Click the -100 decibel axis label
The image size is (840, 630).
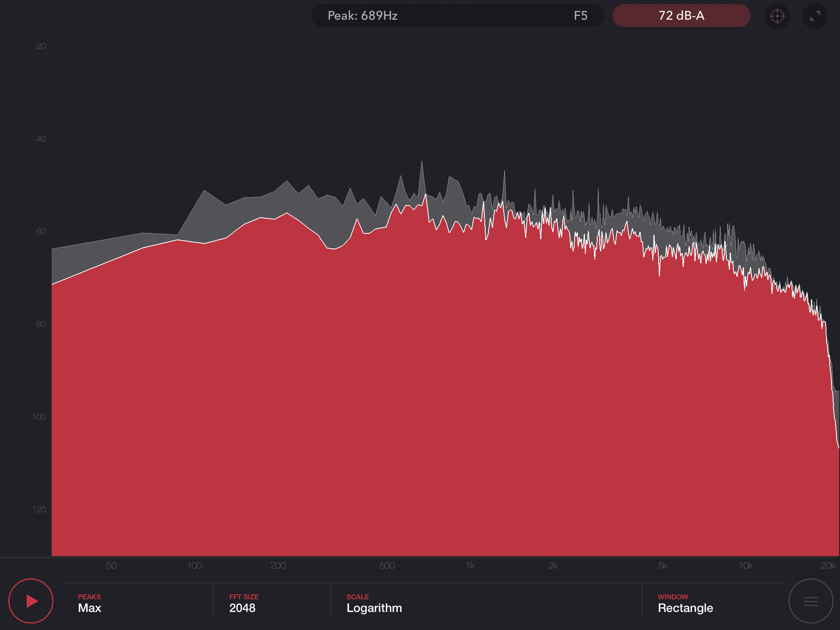click(x=38, y=417)
